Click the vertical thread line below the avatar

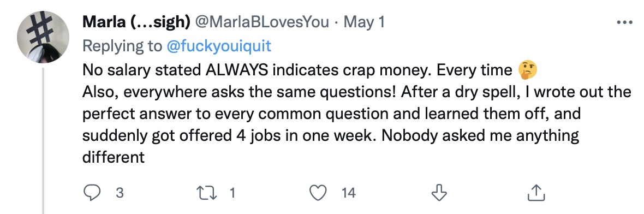(x=43, y=141)
